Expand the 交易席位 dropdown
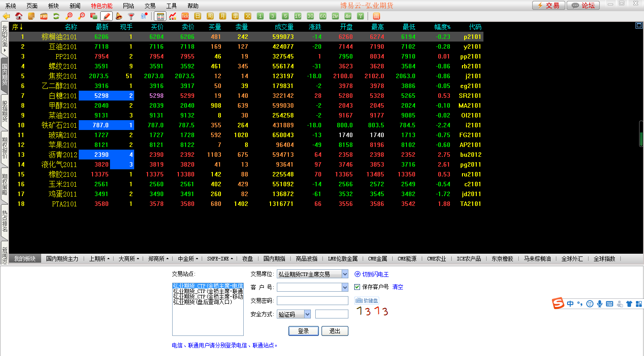 point(344,274)
